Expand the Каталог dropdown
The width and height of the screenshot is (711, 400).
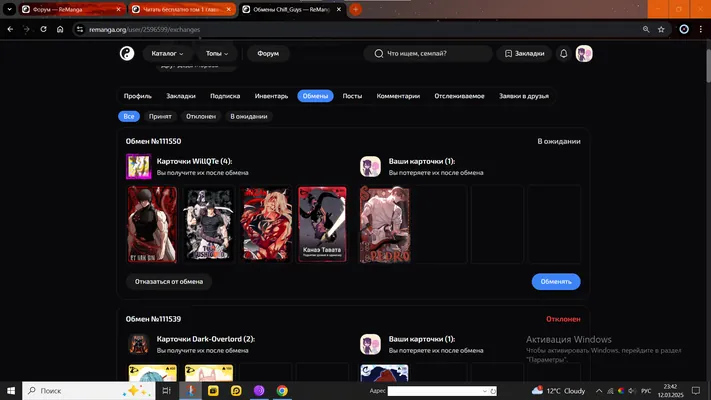[x=167, y=54]
